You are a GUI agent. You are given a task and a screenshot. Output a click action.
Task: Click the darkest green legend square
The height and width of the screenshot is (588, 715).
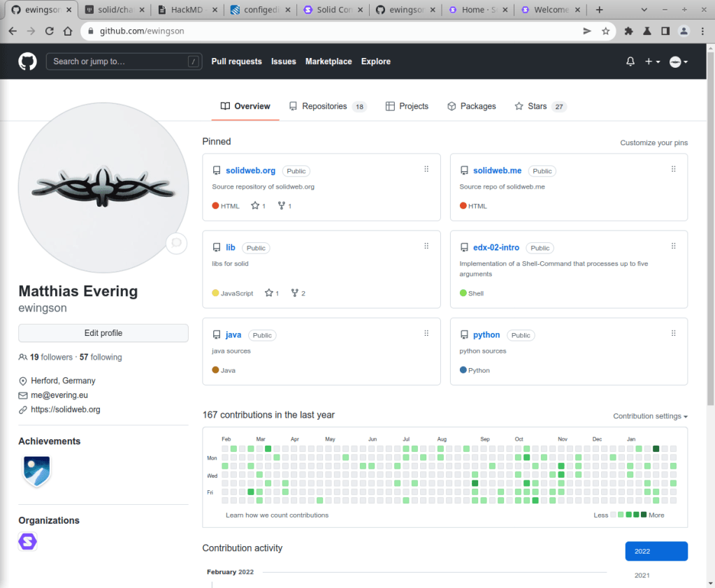[x=643, y=515]
